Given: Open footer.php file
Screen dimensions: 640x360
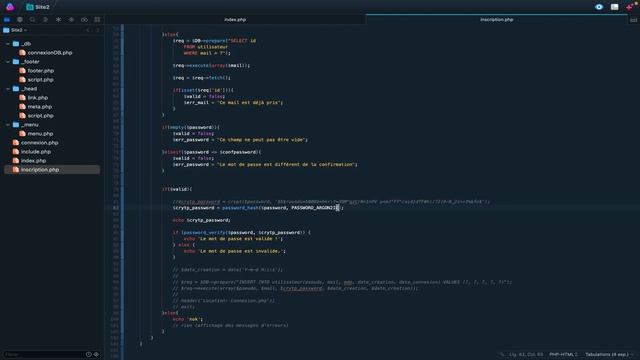Looking at the screenshot, I should tap(40, 71).
